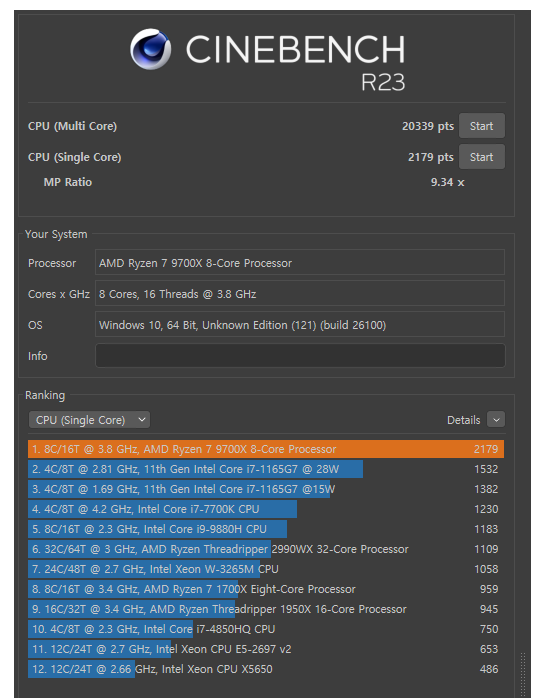Select ranking row 1 AMD Ryzen 7 9700X
This screenshot has height=699, width=541.
266,449
